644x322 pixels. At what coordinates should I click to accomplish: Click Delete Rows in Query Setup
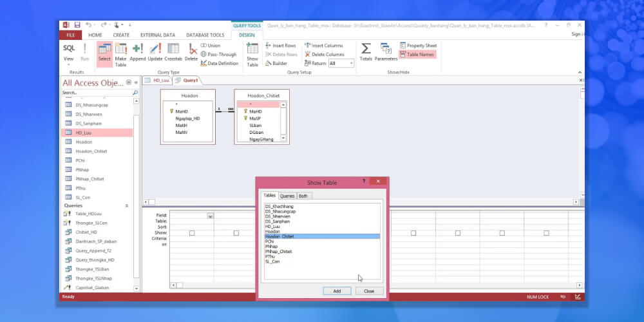(281, 54)
